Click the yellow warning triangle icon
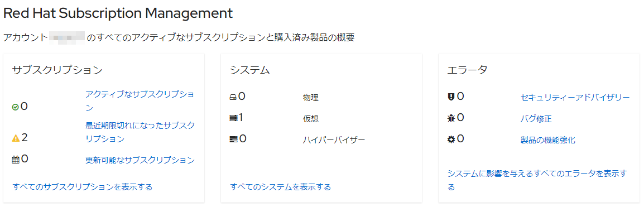 (x=16, y=138)
